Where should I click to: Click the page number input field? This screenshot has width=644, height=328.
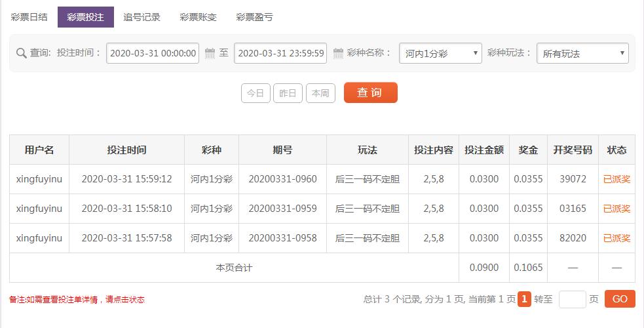(x=572, y=299)
